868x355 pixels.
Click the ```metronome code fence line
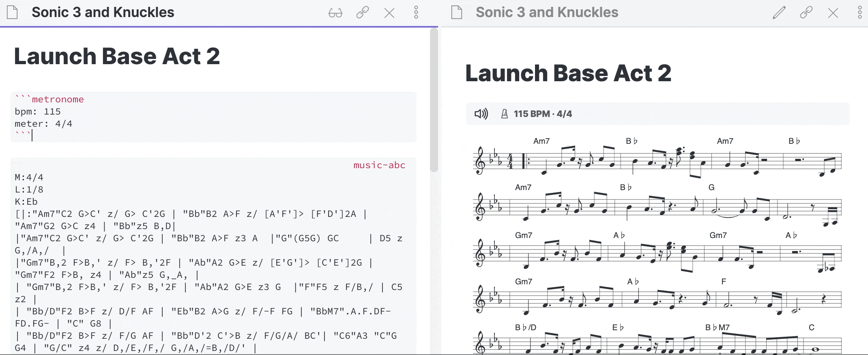[x=49, y=99]
